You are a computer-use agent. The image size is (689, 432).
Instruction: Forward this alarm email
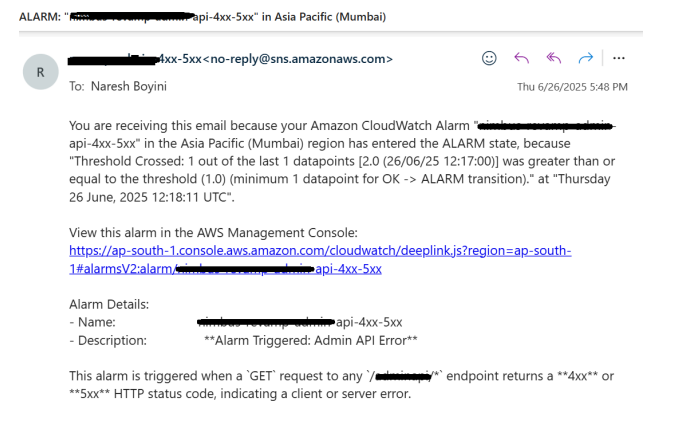(586, 59)
